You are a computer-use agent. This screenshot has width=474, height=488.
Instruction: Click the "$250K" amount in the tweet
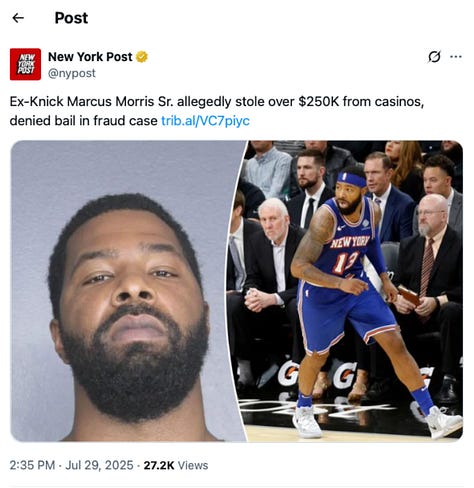(319, 102)
